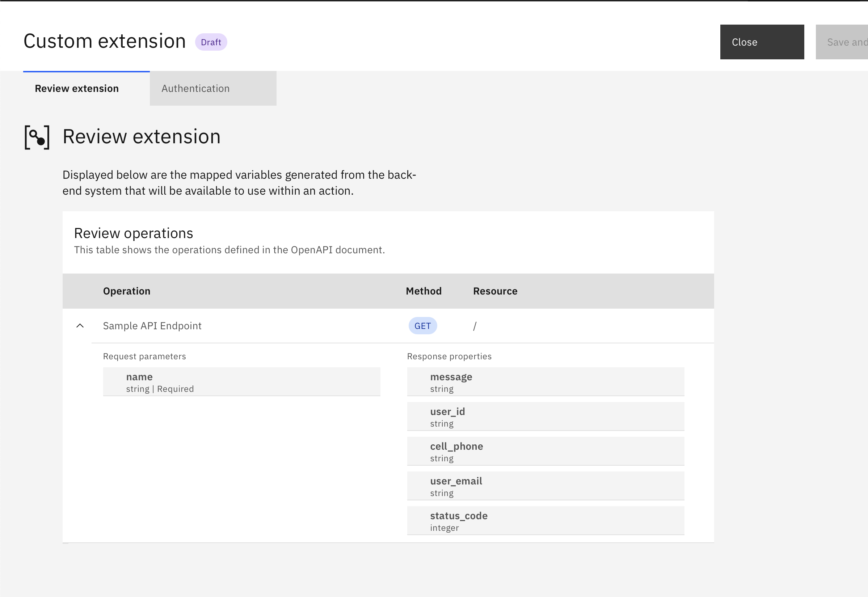
Task: Click the Resource column header
Action: coord(495,291)
